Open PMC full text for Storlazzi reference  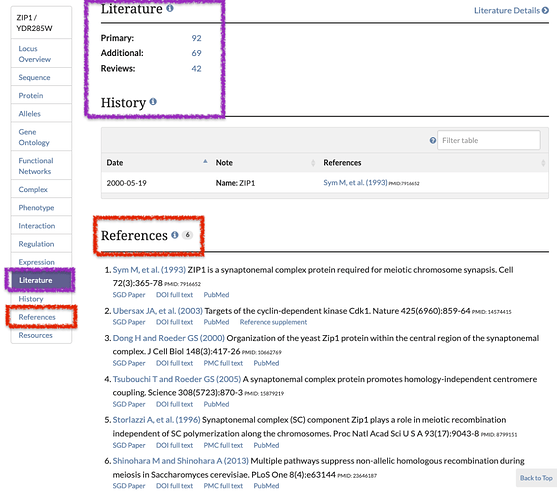point(223,445)
